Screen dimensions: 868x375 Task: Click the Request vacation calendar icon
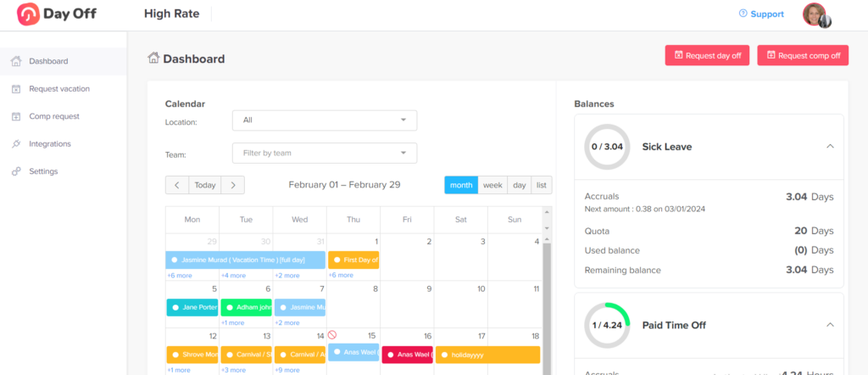pyautogui.click(x=16, y=88)
